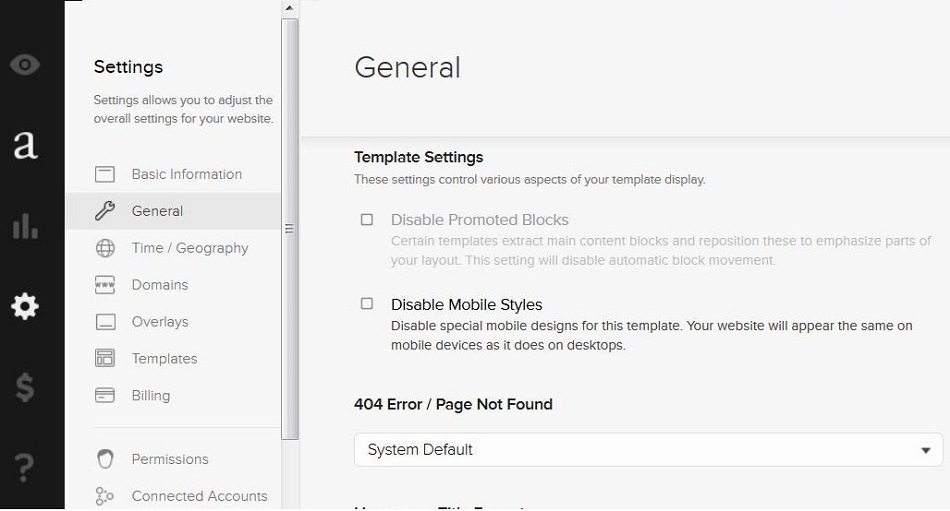
Task: Enable the Disable Promoted Blocks checkbox
Action: pyautogui.click(x=367, y=220)
